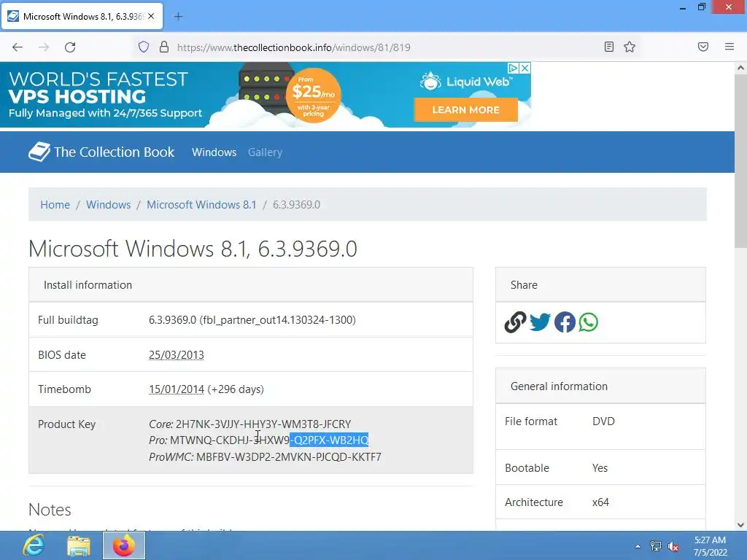Open the Firefox hamburger menu

729,47
